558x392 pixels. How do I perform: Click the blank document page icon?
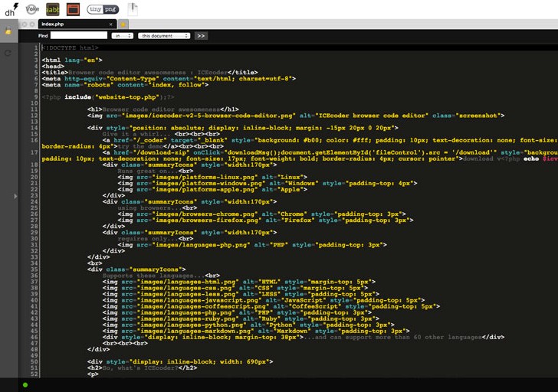[133, 9]
